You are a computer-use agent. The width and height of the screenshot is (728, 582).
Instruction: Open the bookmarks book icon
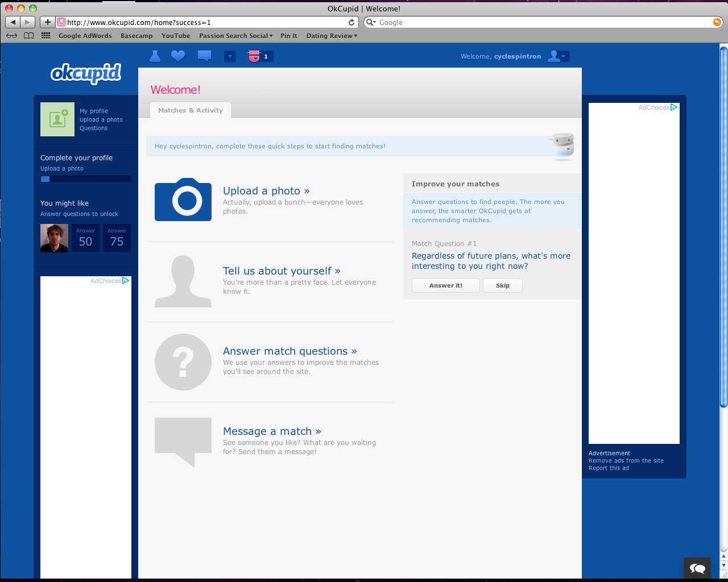click(x=28, y=36)
